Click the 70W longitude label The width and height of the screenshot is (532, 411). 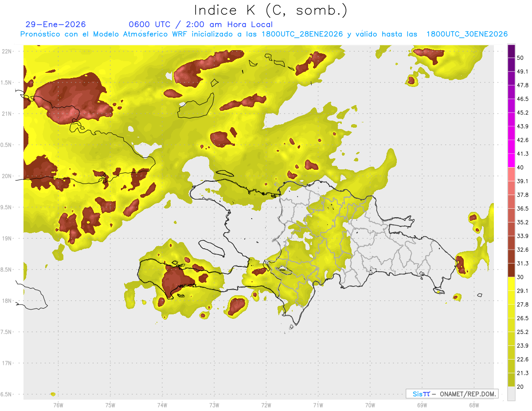pos(370,405)
